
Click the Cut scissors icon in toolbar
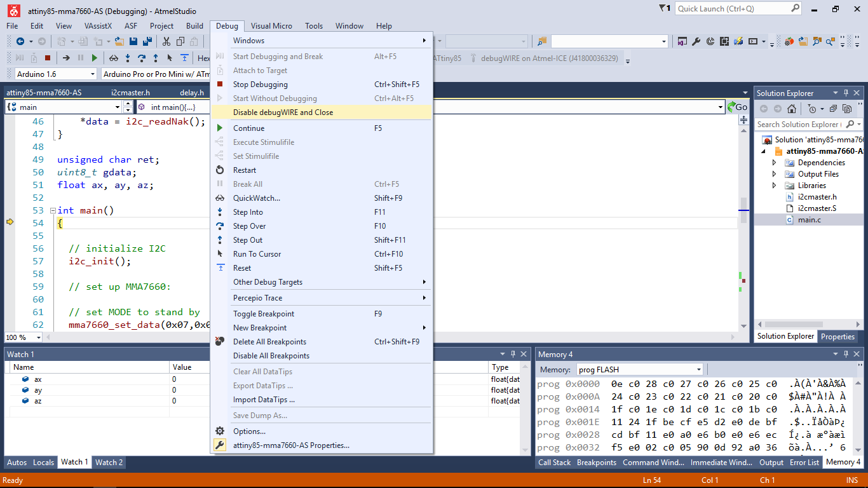166,42
